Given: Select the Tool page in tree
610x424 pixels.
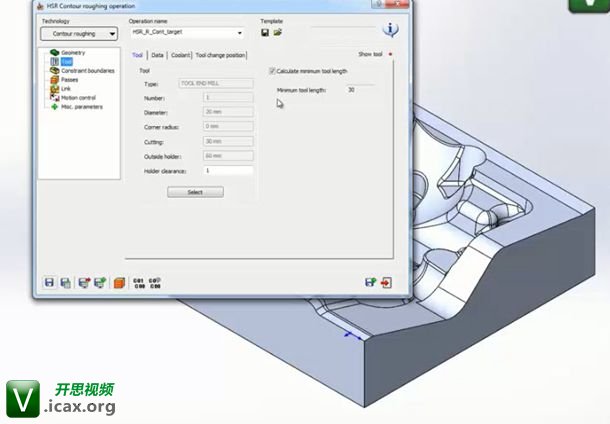Looking at the screenshot, I should pos(67,61).
